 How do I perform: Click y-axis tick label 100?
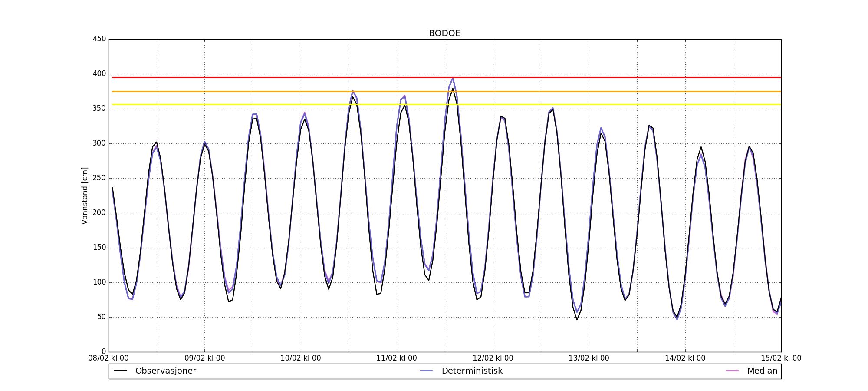[99, 282]
